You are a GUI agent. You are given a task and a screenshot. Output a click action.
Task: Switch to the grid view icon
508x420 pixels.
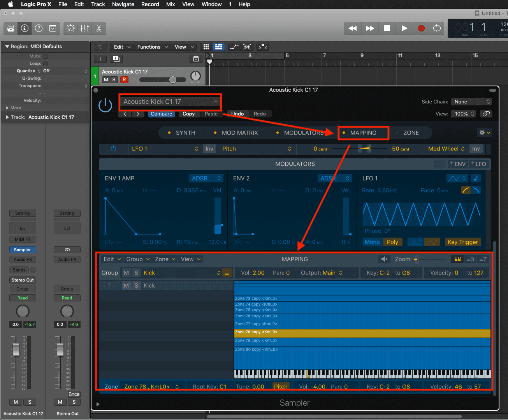point(206,47)
